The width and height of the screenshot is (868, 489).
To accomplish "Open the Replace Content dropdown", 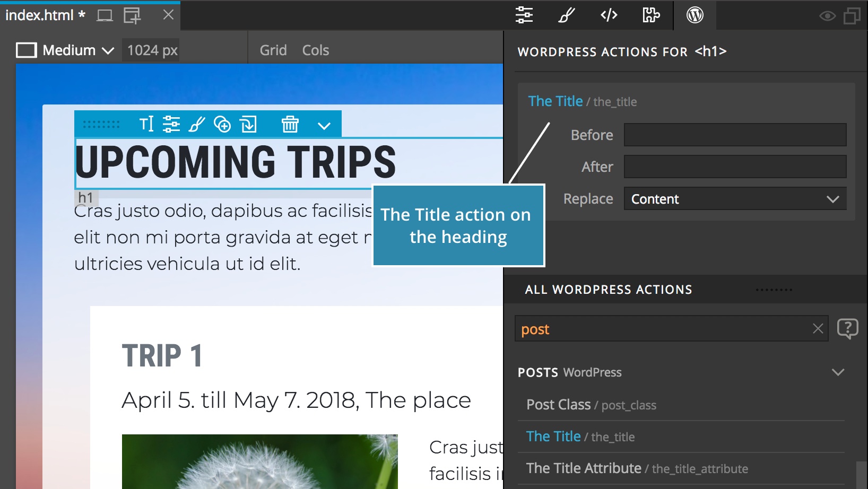I will (735, 198).
